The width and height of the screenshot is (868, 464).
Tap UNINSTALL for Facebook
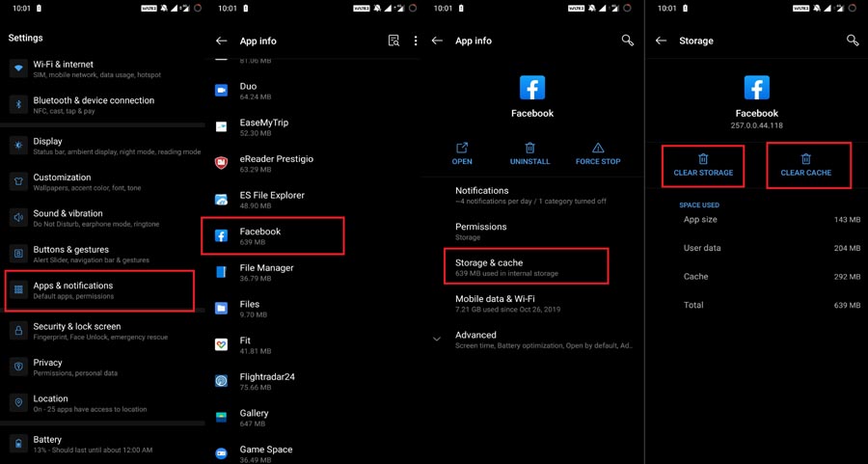tap(529, 154)
